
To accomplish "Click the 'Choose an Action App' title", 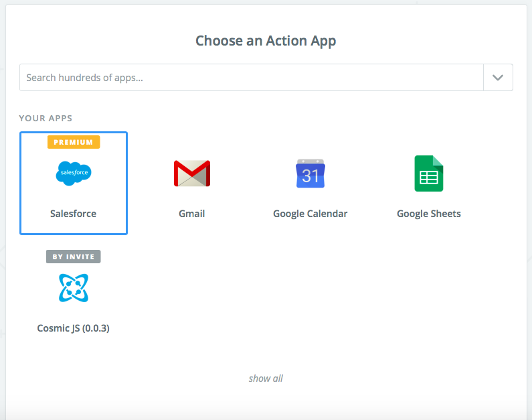I will (266, 41).
